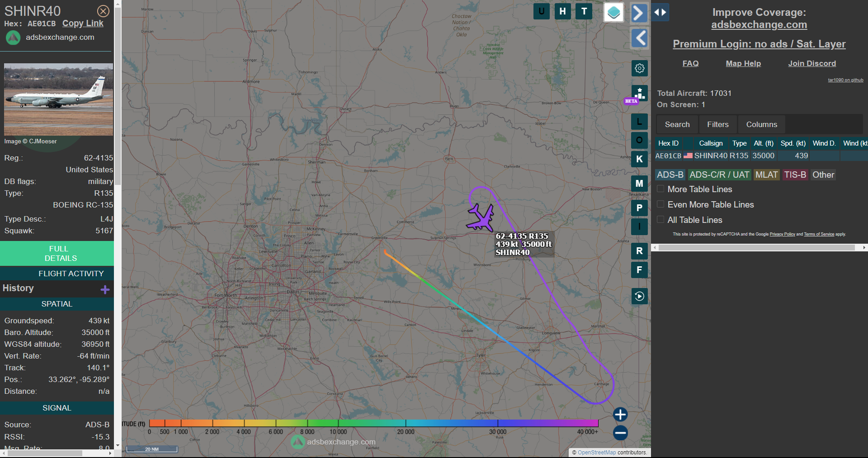Open the replay history playback icon

click(x=639, y=296)
